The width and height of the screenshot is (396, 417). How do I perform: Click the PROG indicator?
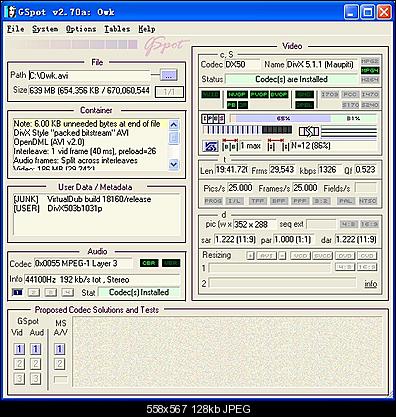tap(213, 201)
